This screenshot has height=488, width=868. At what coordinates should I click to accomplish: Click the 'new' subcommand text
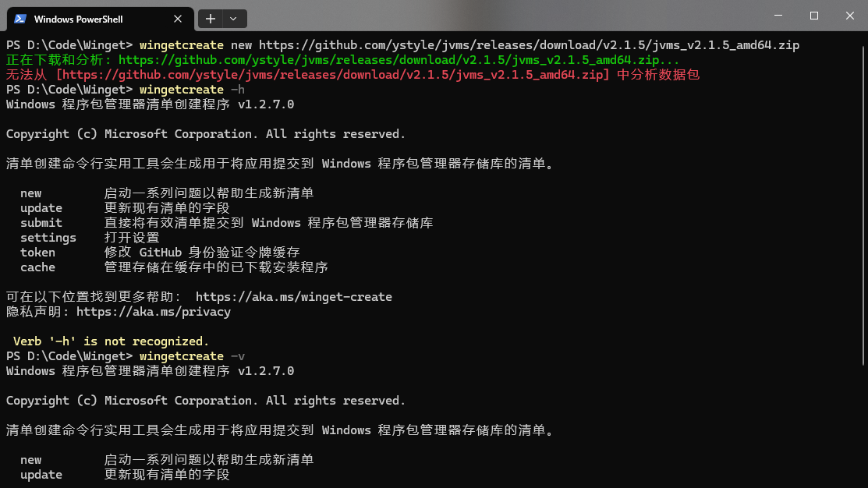[31, 193]
